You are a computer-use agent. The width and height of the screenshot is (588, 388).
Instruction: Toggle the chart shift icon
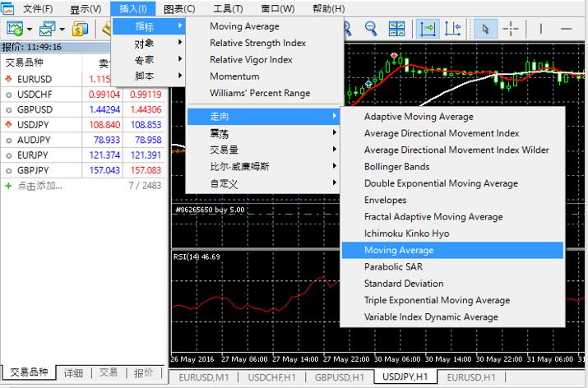point(452,29)
